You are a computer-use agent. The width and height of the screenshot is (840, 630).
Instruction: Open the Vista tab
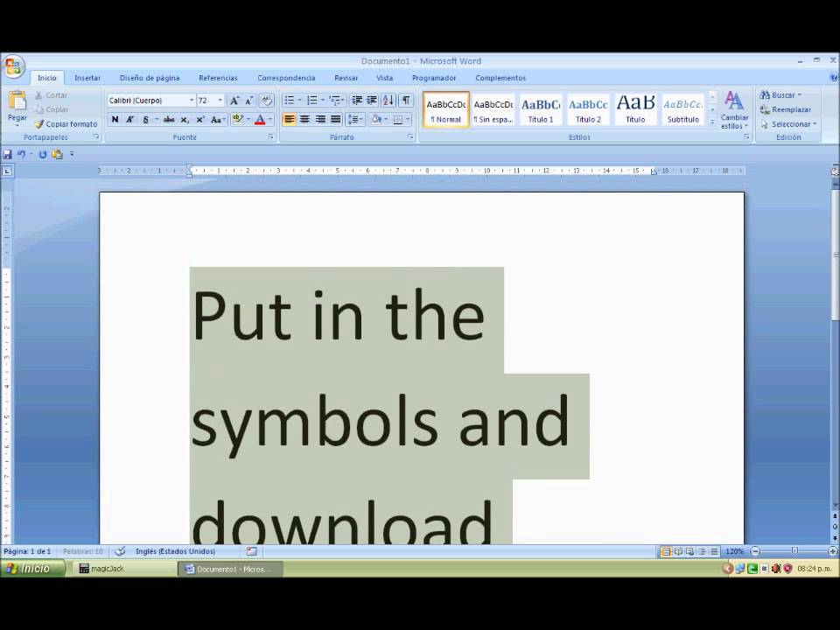384,78
